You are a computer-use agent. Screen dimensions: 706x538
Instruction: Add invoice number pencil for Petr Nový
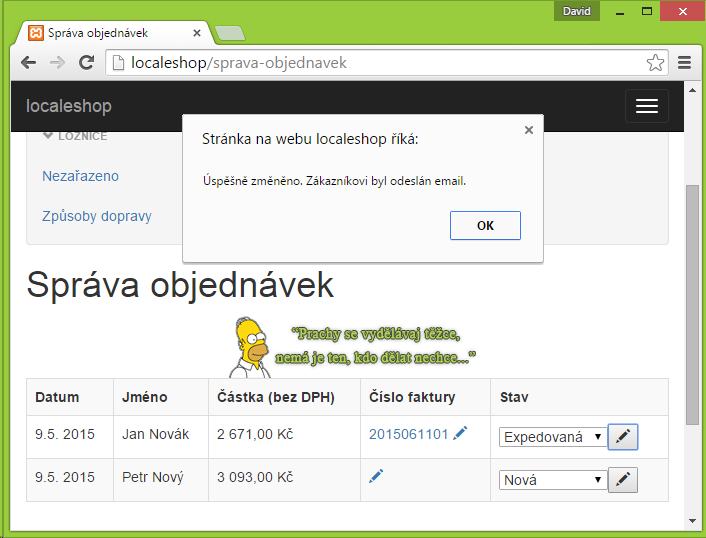click(x=376, y=476)
